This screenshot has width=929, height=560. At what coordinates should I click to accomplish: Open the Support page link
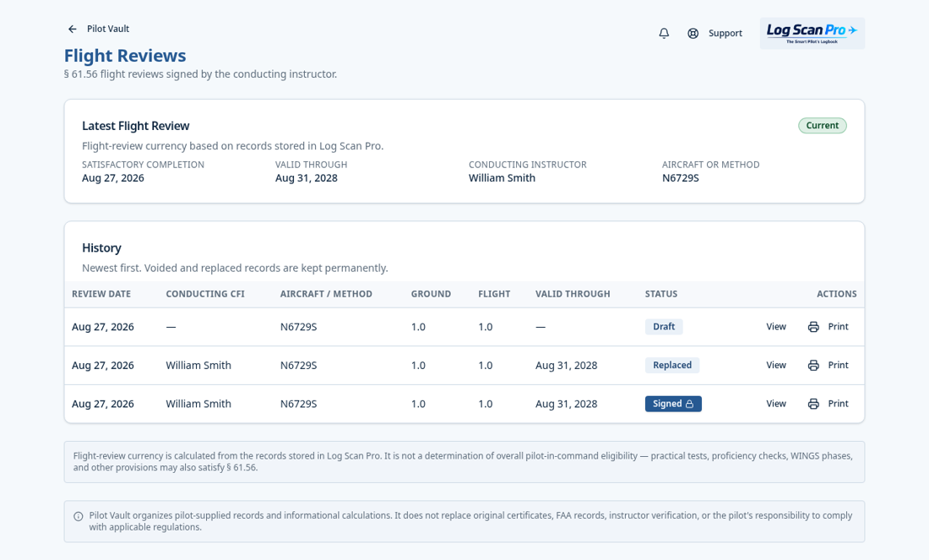[725, 33]
